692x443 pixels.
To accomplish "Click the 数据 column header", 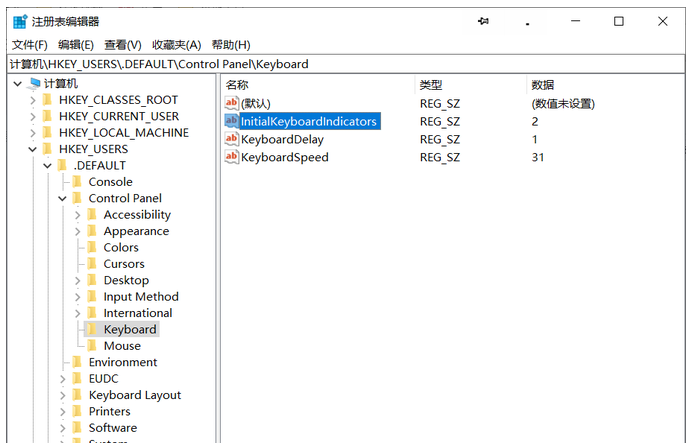I will point(543,85).
